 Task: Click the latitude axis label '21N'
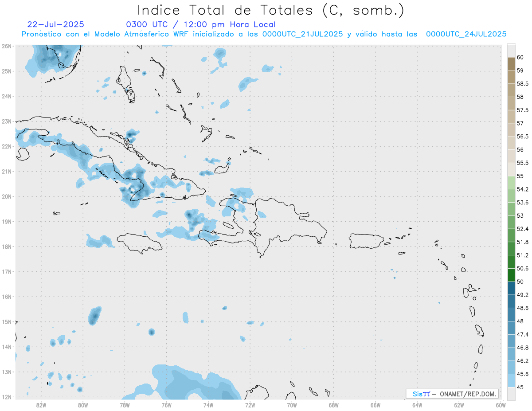(x=7, y=171)
